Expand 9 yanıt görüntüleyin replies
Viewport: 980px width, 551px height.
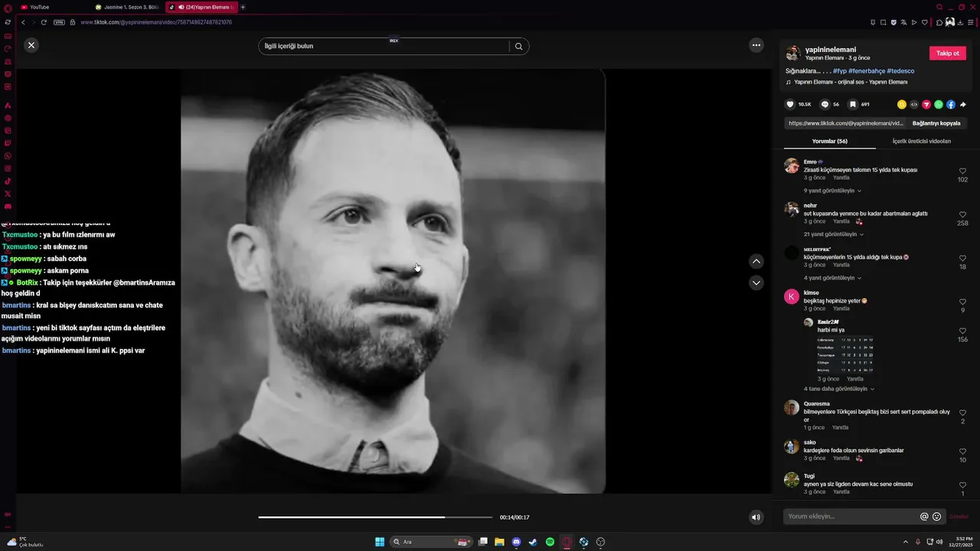(x=832, y=191)
